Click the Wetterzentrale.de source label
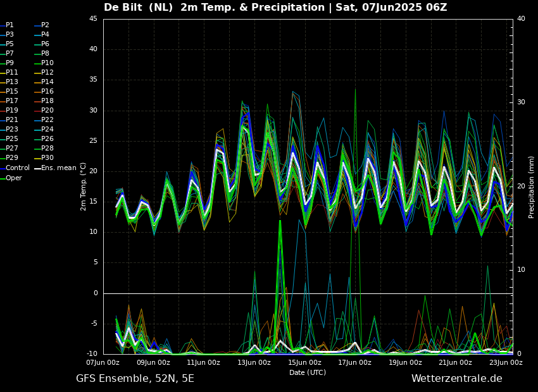The width and height of the screenshot is (538, 392). (x=457, y=379)
